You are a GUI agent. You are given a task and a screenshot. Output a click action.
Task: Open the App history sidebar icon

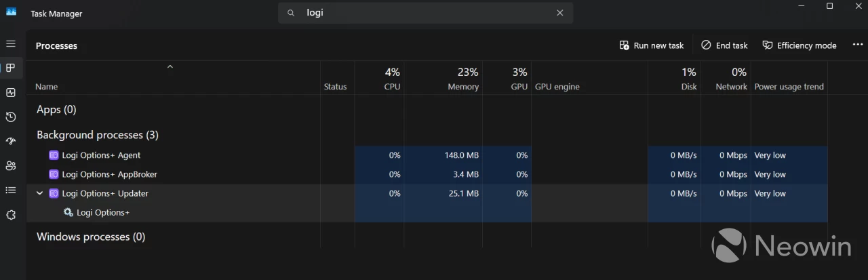[x=11, y=117]
